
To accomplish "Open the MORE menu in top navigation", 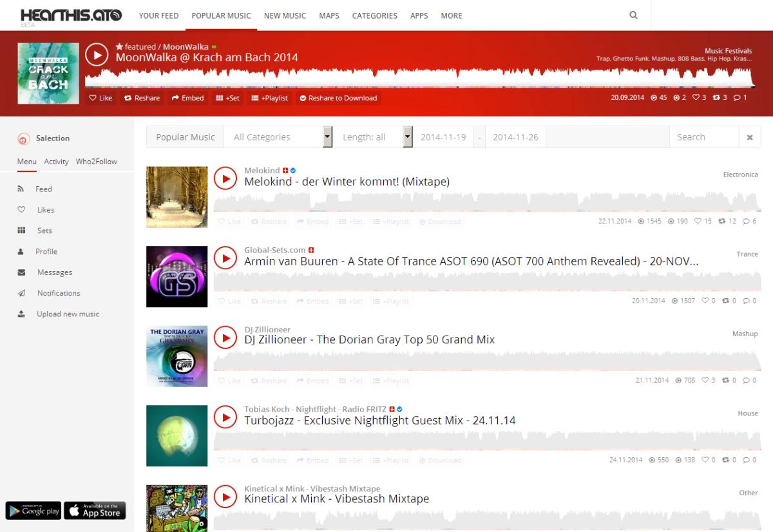I will 451,15.
